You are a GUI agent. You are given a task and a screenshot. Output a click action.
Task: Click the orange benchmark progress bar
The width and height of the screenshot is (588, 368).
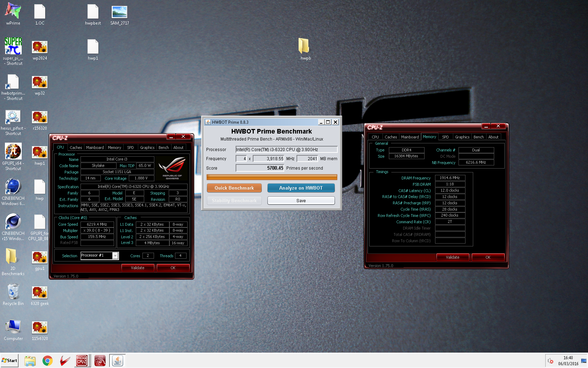pos(272,177)
